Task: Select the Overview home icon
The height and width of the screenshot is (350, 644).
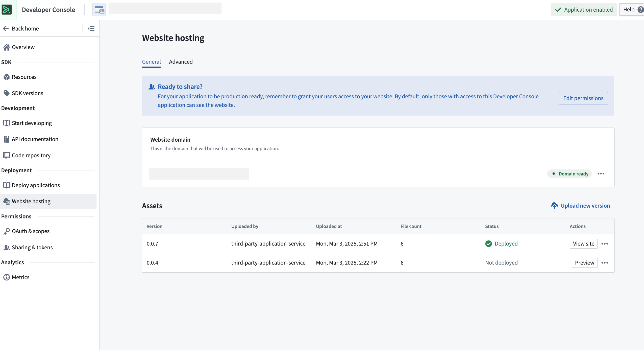Action: (x=7, y=47)
